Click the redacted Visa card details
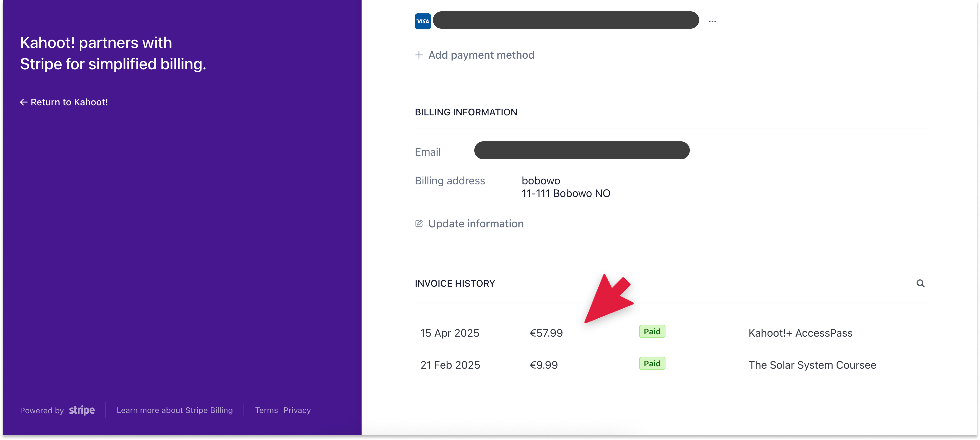 566,20
